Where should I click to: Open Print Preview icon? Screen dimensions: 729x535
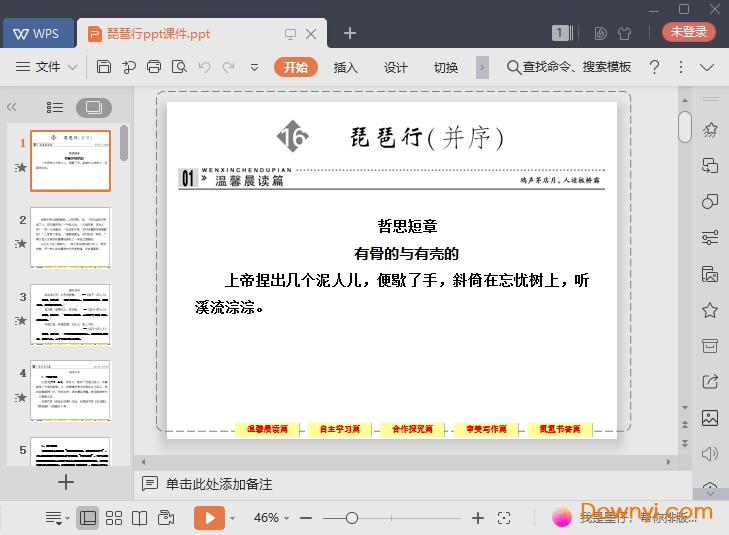tap(179, 67)
